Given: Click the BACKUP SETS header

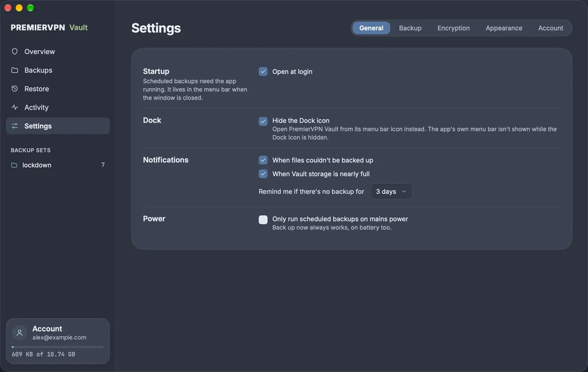Looking at the screenshot, I should coord(31,151).
